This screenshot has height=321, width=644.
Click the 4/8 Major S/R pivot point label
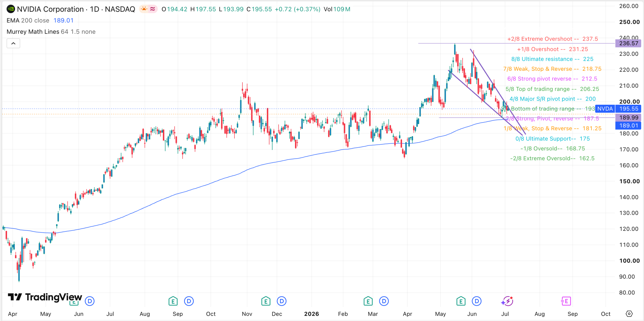[553, 99]
